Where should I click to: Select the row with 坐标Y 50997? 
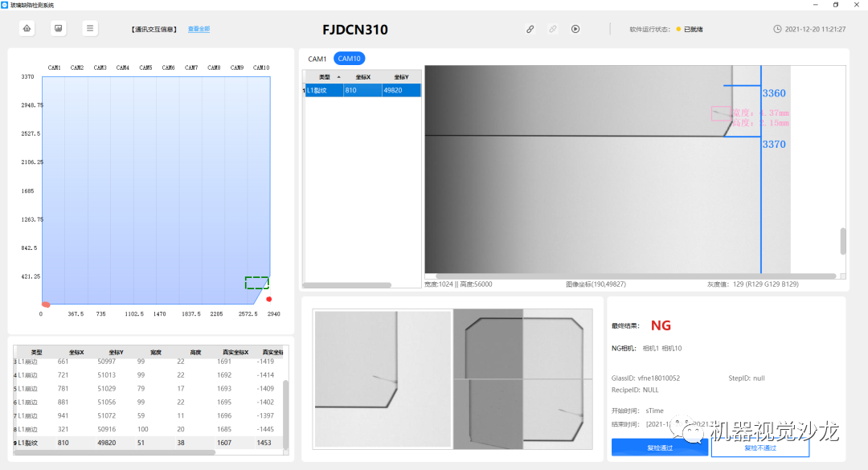click(x=148, y=362)
